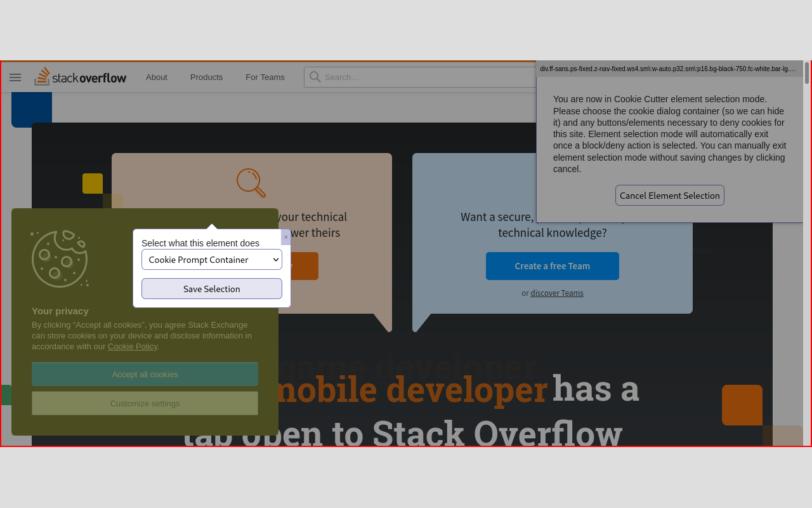Click the cookie illustration in privacy banner

click(60, 258)
